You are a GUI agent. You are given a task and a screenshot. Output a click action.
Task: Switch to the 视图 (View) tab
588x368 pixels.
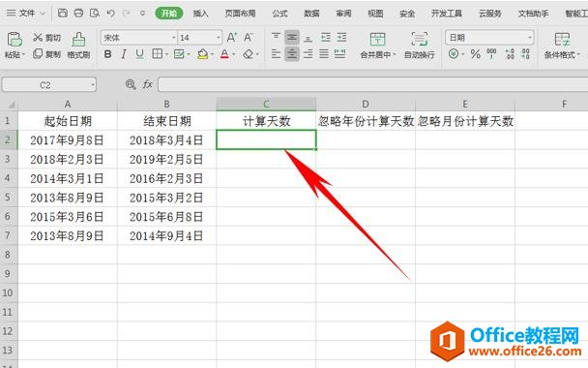[375, 14]
